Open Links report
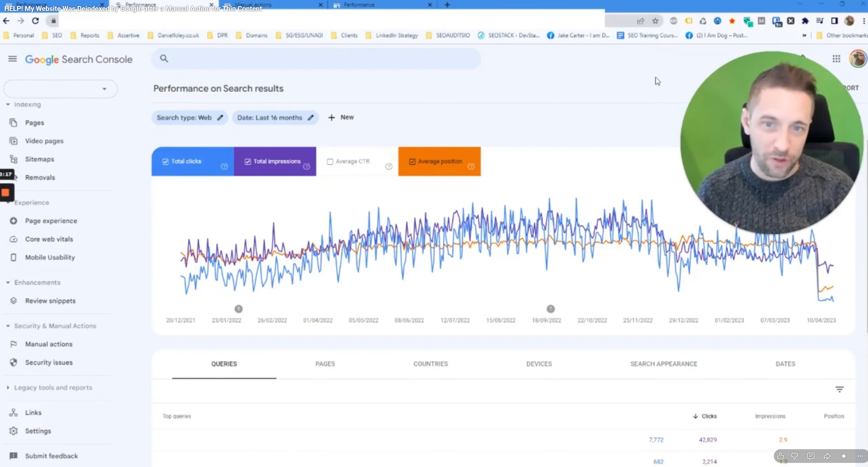 (33, 412)
